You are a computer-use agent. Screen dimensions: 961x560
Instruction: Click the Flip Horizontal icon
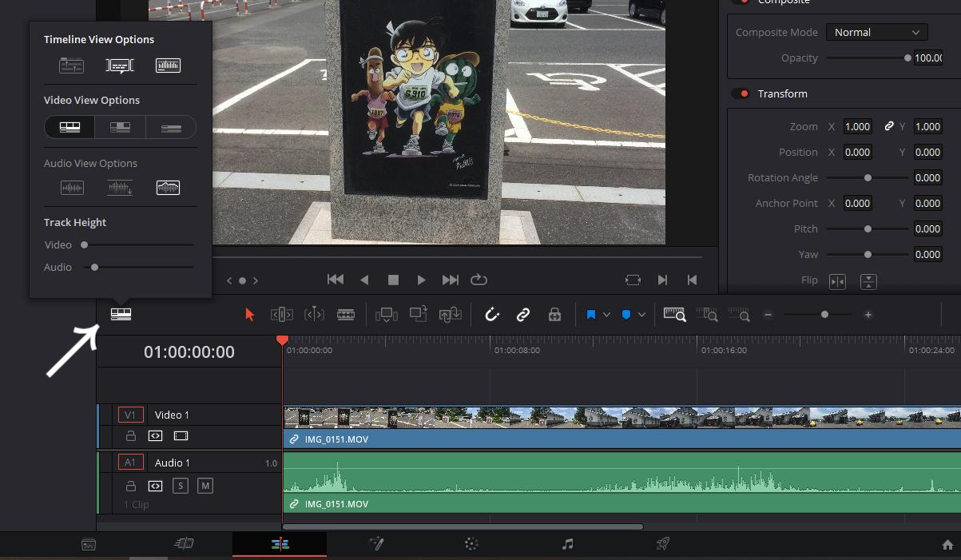[x=837, y=281]
